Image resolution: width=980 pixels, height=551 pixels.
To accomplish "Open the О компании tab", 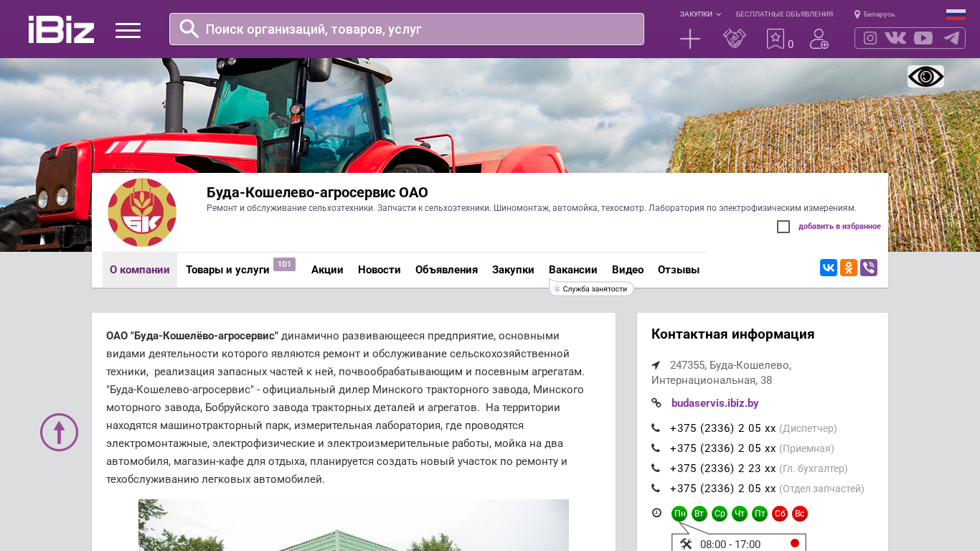I will pos(140,270).
